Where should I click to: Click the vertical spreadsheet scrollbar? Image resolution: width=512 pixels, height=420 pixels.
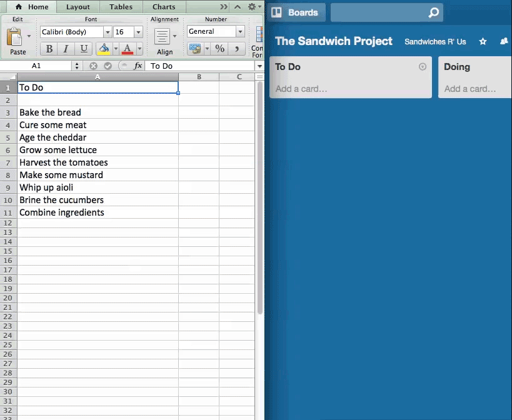260,197
